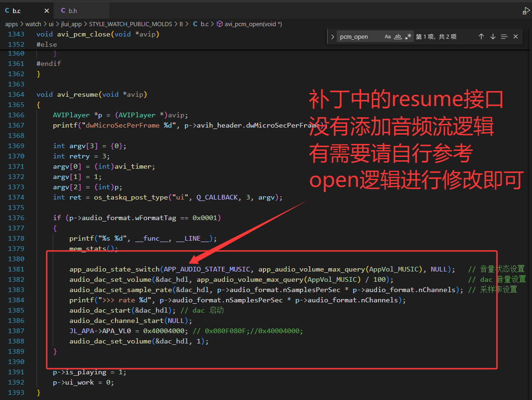The image size is (532, 400).
Task: Open avi_pcm_open(void *) symbol breadcrumb
Action: (249, 24)
